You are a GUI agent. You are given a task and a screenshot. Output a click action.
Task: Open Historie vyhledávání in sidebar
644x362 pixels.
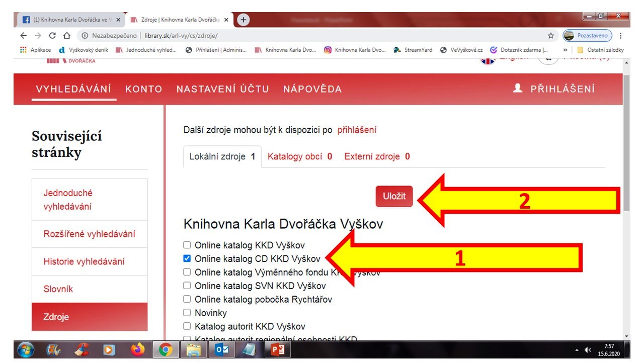click(x=90, y=261)
